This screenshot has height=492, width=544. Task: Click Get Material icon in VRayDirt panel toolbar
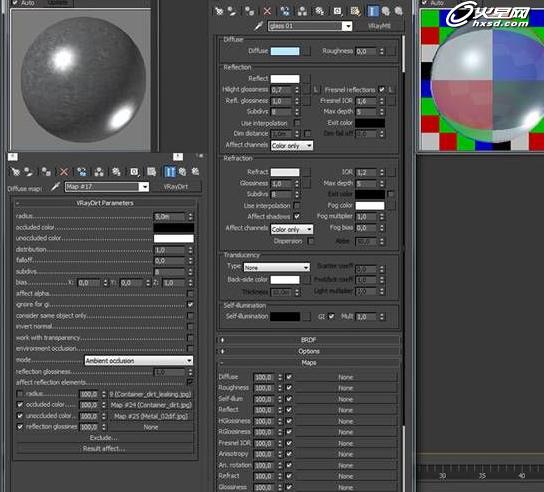click(15, 172)
